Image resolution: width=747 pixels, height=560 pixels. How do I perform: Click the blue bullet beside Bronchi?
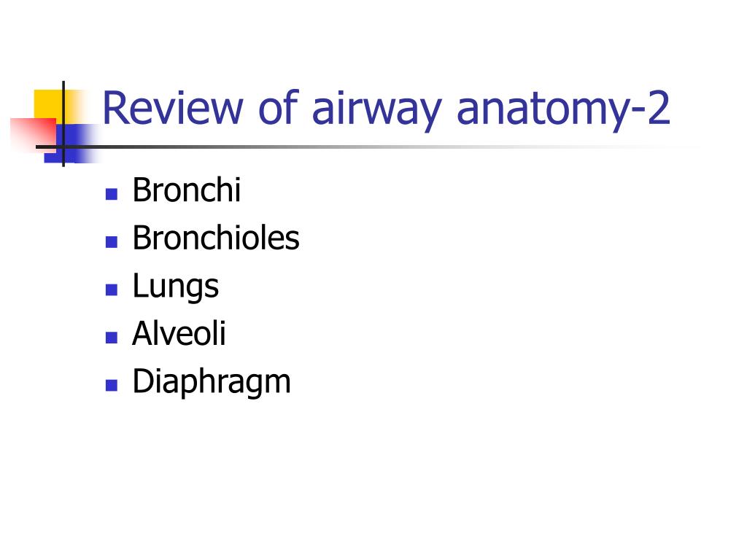pos(112,194)
